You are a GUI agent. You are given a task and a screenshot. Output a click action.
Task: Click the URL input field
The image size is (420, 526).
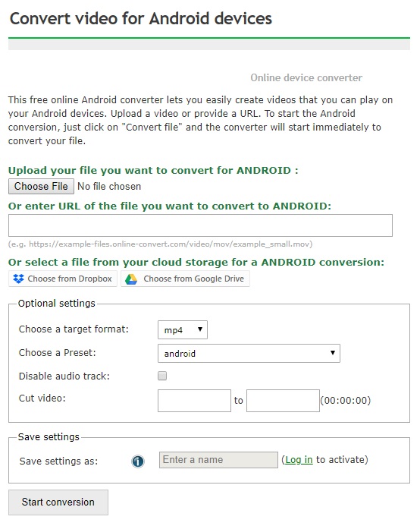200,225
